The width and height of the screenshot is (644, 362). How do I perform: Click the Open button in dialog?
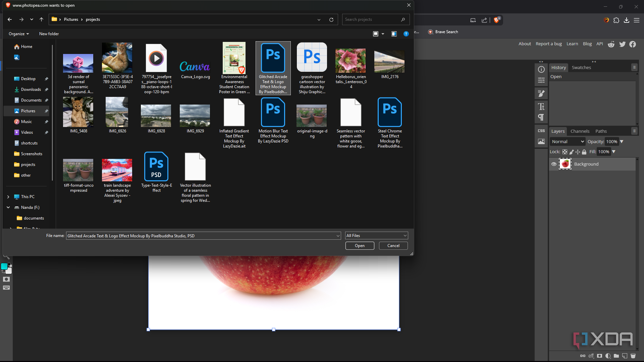point(360,246)
